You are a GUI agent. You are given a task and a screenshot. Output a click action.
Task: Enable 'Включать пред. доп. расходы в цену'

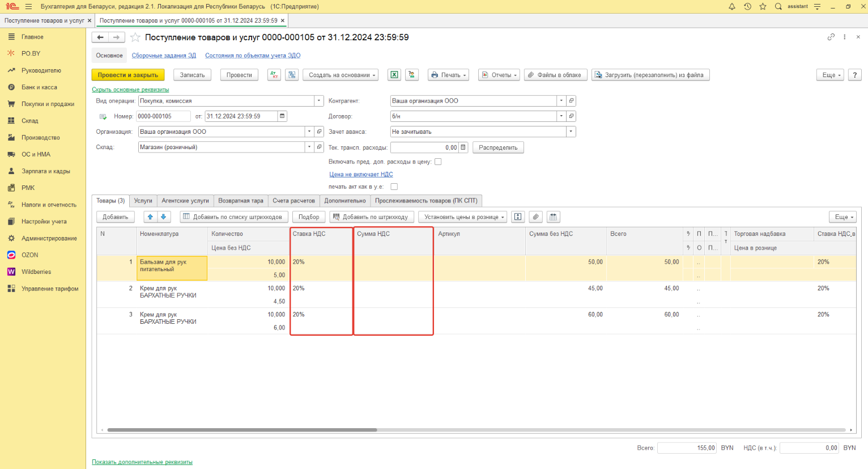(438, 162)
